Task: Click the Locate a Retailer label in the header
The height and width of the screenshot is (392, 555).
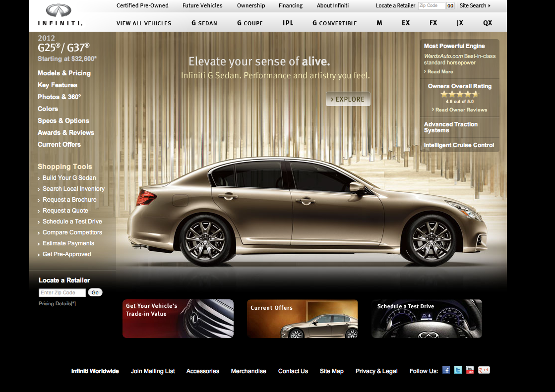Action: click(x=395, y=5)
